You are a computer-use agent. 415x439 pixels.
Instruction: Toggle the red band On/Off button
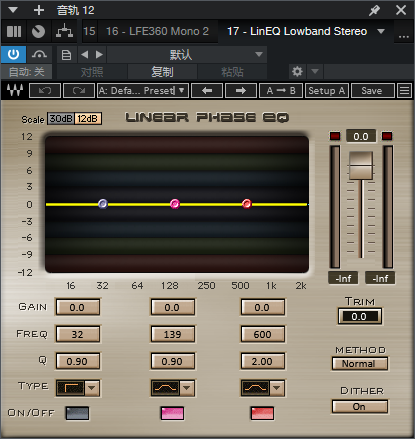point(262,413)
